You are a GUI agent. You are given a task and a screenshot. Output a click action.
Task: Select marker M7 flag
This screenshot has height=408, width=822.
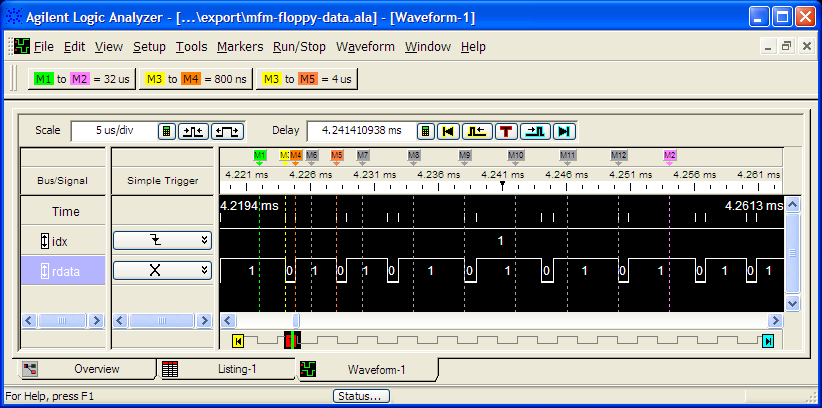pos(363,156)
